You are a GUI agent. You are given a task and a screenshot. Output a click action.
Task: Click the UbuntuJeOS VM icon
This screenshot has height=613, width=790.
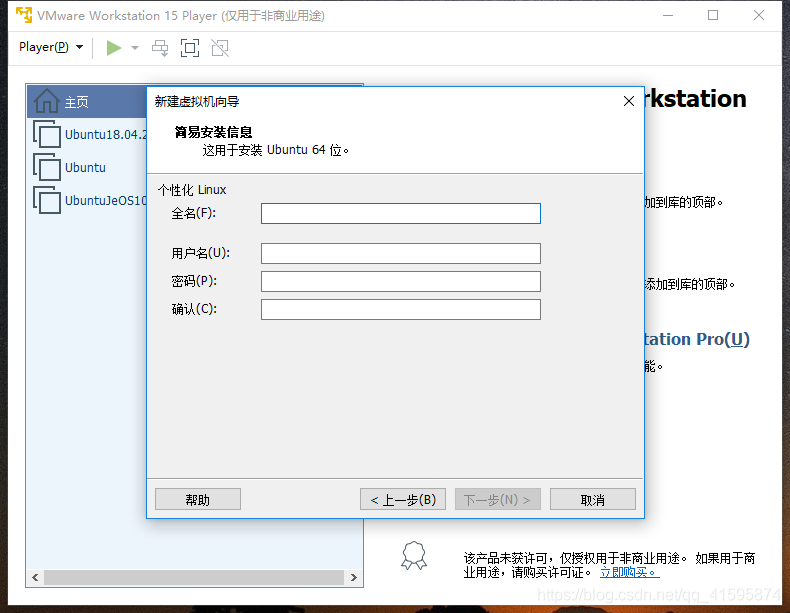(47, 200)
